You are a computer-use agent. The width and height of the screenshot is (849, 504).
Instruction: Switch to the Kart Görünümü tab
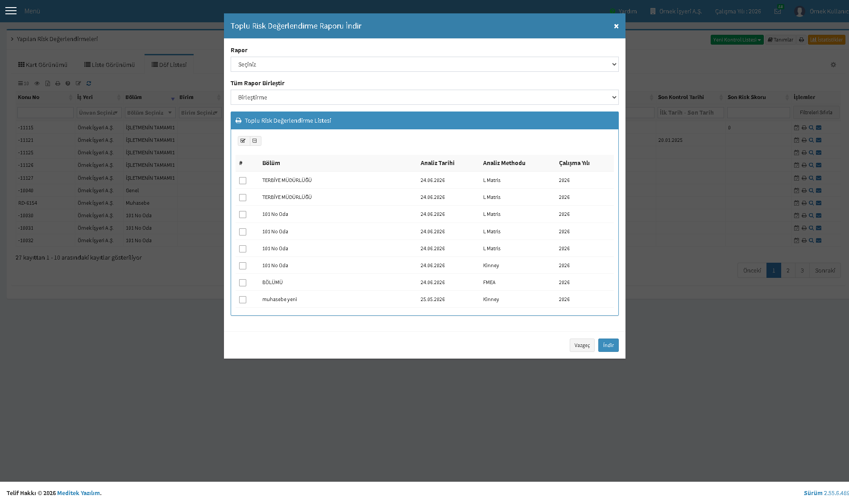tap(43, 65)
